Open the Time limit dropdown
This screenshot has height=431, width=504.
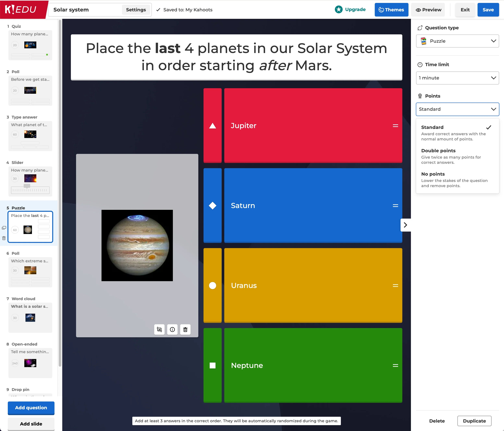coord(457,78)
